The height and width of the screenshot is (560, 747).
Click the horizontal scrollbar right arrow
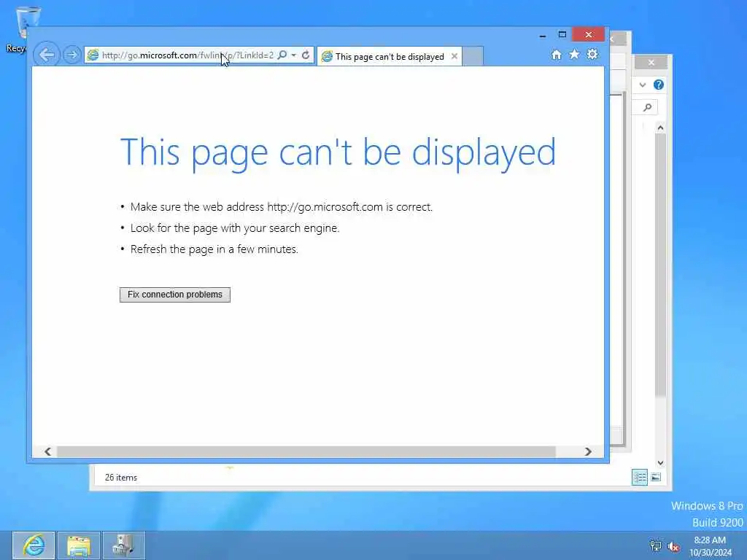[588, 451]
